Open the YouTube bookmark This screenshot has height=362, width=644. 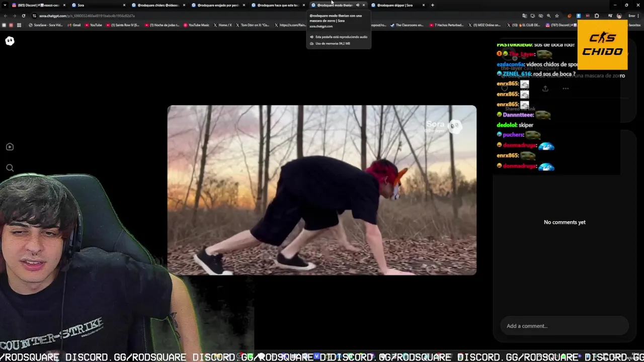[93, 25]
